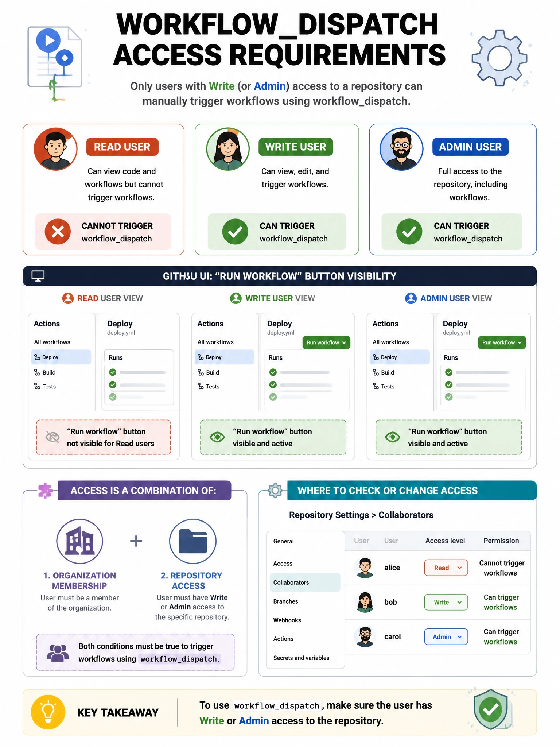Select Deploy workflow in Admin user view
Viewport: 560px width, 747px height.
coord(400,357)
